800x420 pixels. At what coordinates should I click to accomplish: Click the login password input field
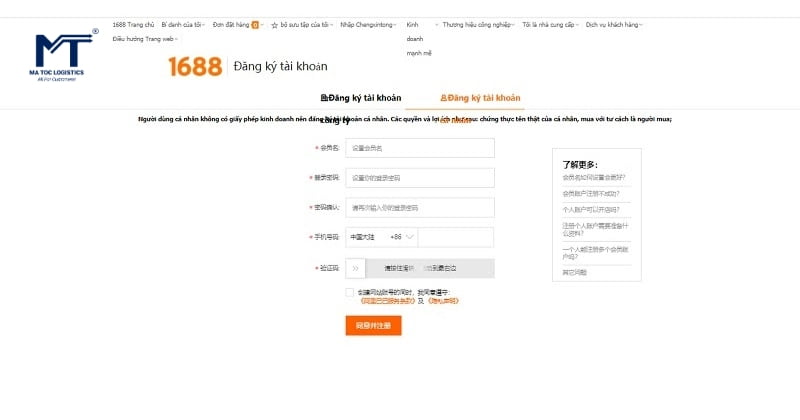pos(420,178)
